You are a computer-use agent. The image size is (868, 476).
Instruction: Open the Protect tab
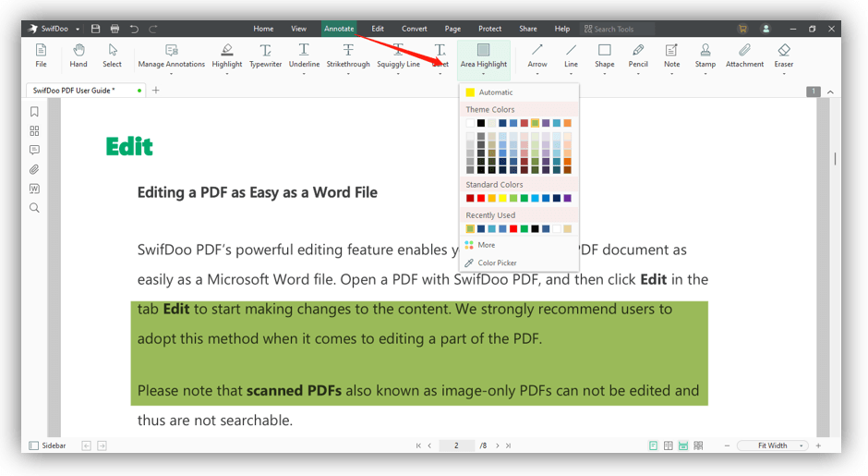[x=490, y=29]
